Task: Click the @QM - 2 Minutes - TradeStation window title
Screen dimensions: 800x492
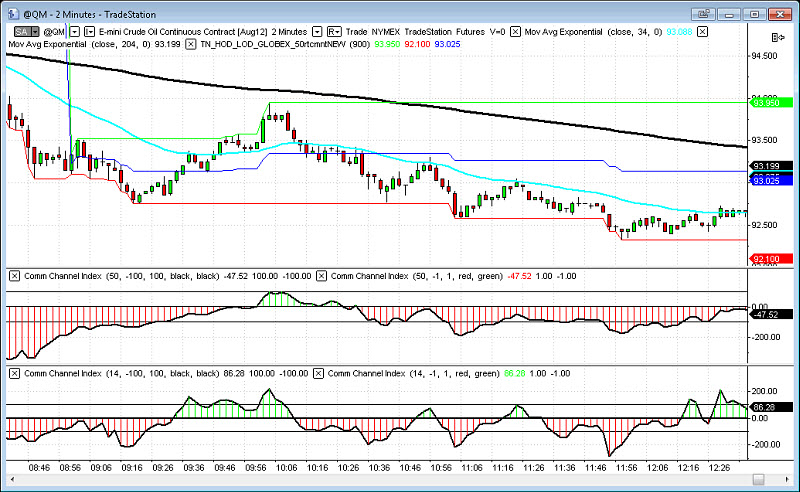Action: (89, 14)
